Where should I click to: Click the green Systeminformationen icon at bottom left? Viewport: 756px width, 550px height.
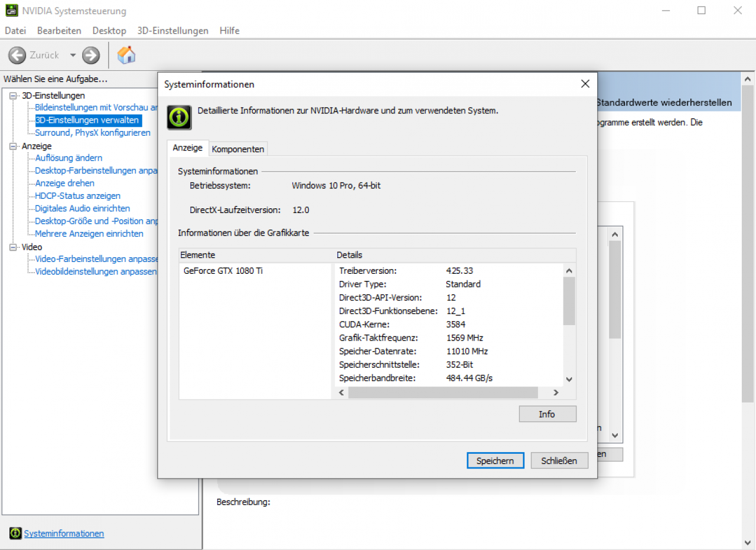tap(15, 533)
